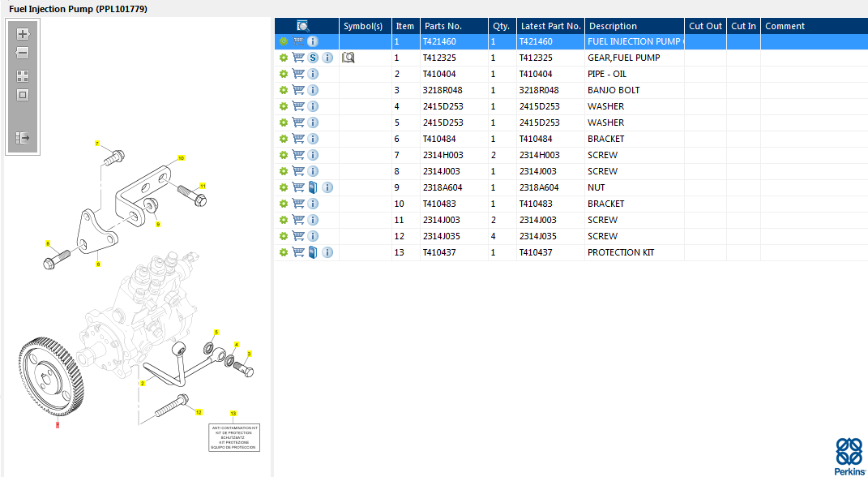Click the Perkins logo
868x477 pixels.
[x=849, y=457]
